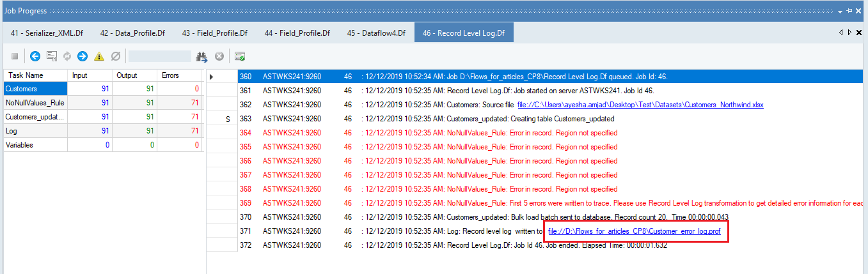Click the binoculars find icon

point(202,56)
